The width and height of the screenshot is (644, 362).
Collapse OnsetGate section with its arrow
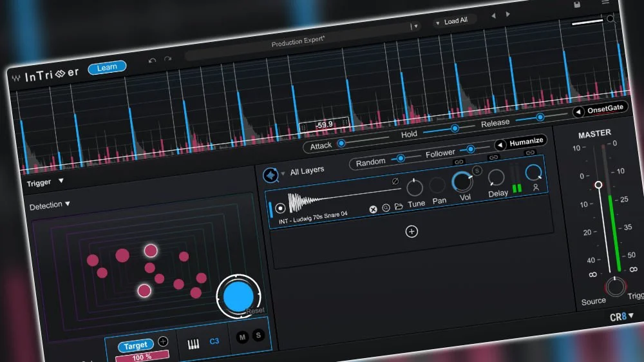click(578, 112)
